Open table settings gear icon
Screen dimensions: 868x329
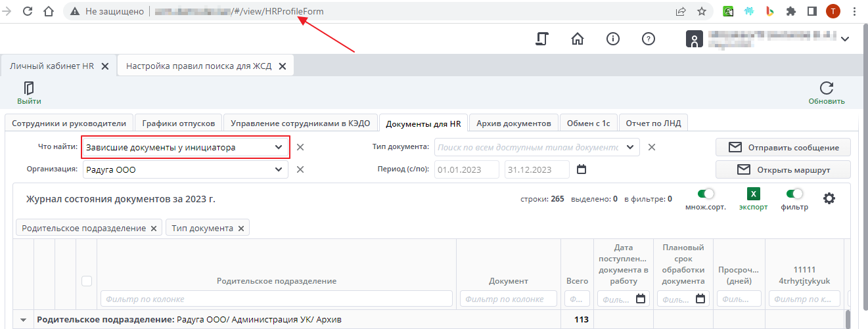(829, 198)
